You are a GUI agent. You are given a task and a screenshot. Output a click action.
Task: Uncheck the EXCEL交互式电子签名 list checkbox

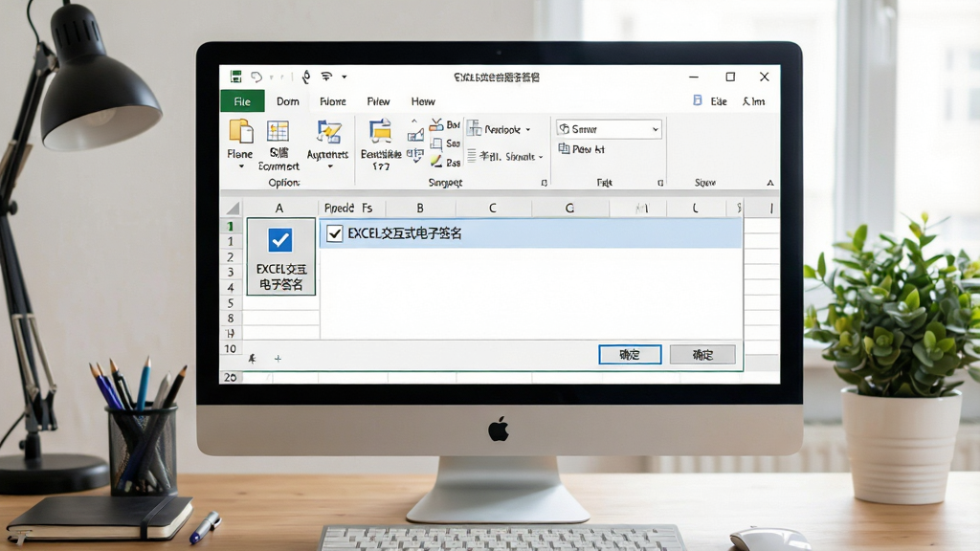tap(334, 233)
